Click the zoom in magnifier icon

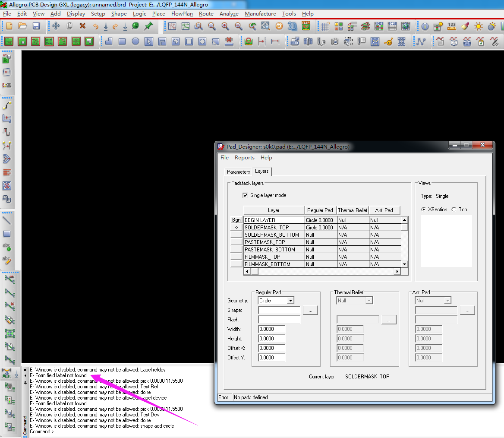(225, 26)
